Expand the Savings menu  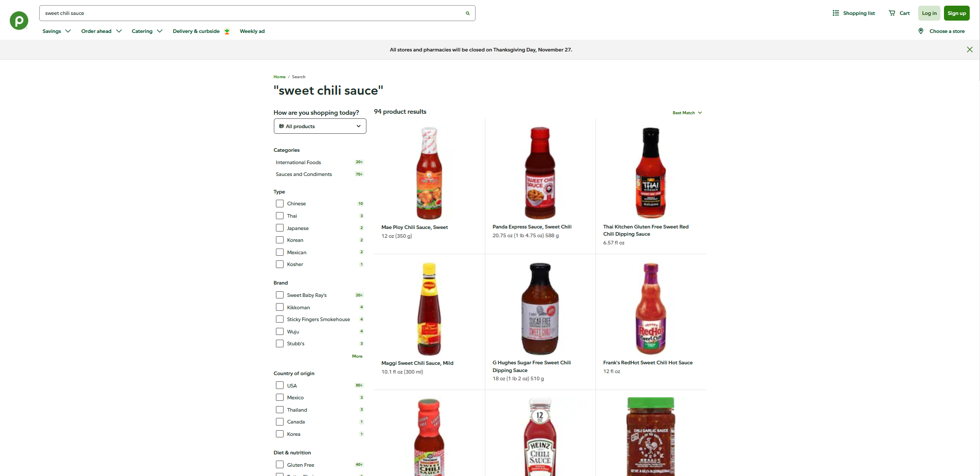(57, 31)
